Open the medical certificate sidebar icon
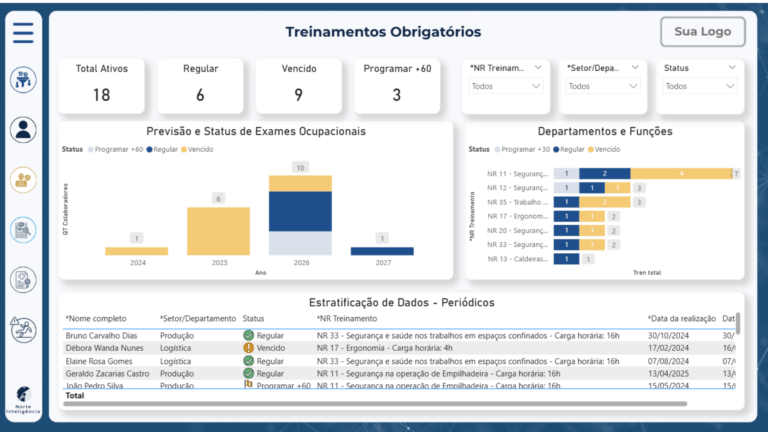Screen dimensions: 768x432 point(23,280)
